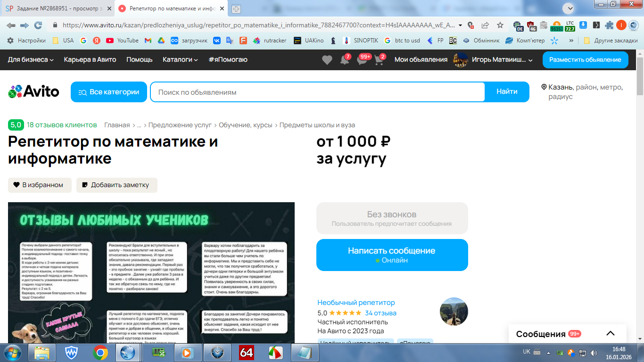The width and height of the screenshot is (644, 362).
Task: Open shopping cart icon in header
Action: tap(380, 59)
